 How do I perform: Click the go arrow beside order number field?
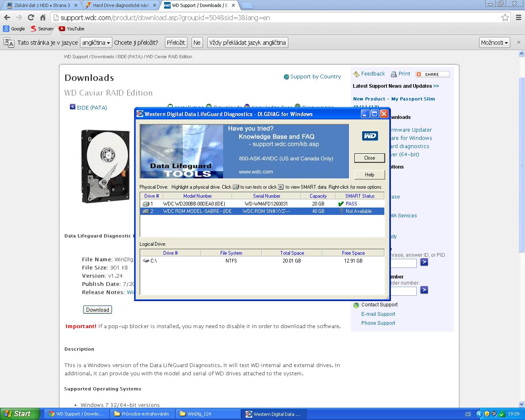click(x=424, y=290)
